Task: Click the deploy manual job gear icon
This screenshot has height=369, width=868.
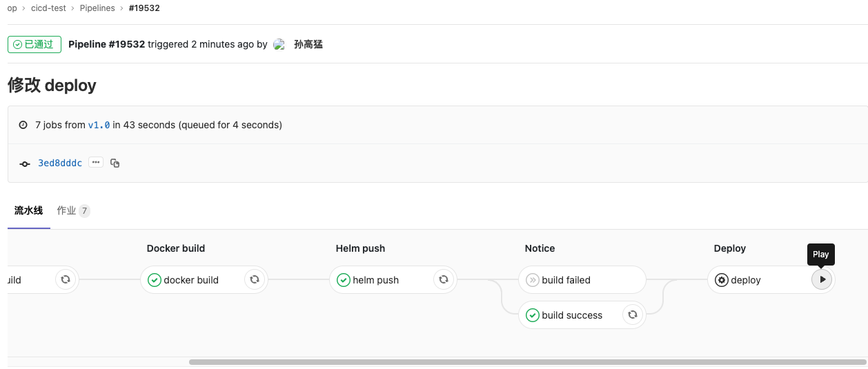Action: [722, 280]
